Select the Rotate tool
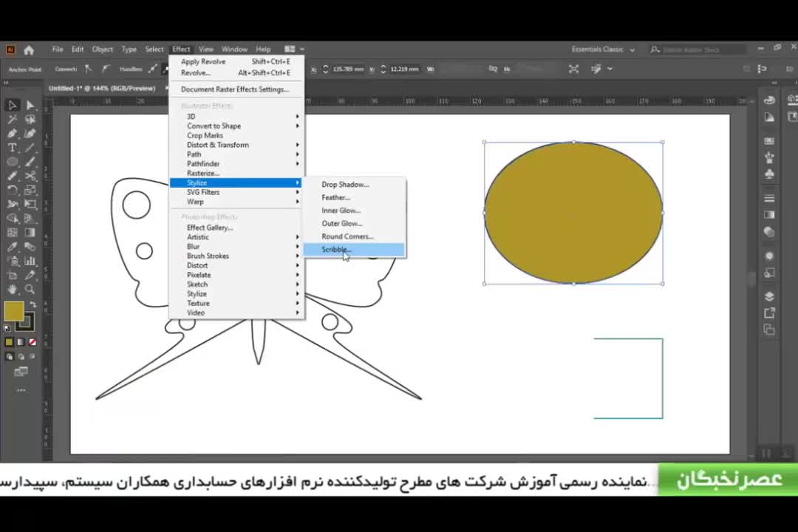This screenshot has height=532, width=798. pyautogui.click(x=13, y=190)
